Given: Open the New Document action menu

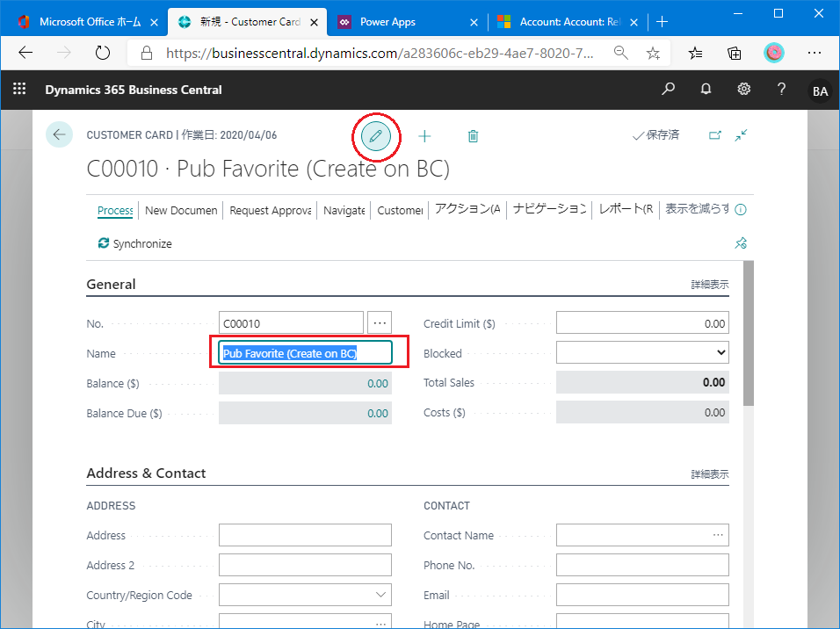Looking at the screenshot, I should point(181,210).
